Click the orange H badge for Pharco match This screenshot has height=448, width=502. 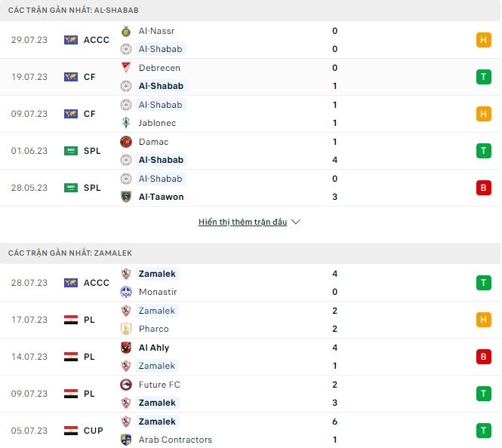point(484,320)
